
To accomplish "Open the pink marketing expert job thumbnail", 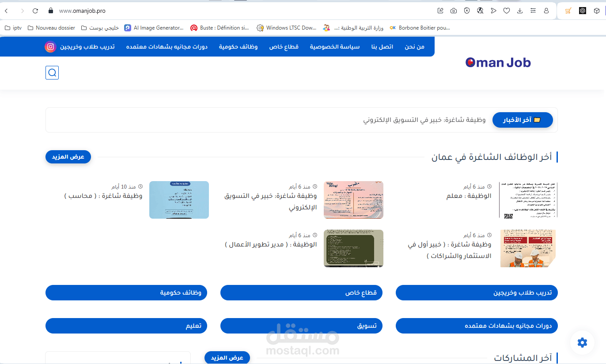I will pyautogui.click(x=353, y=200).
